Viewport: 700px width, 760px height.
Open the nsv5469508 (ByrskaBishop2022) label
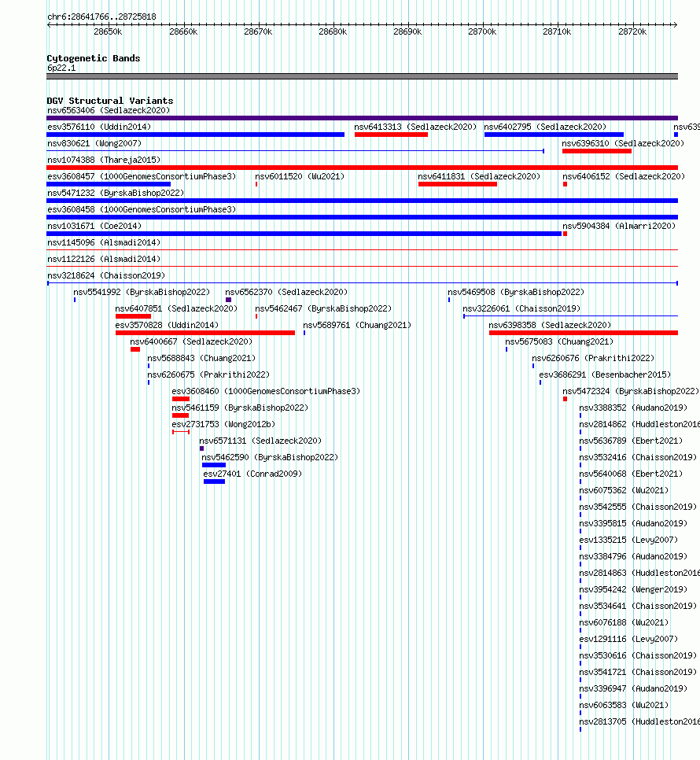pyautogui.click(x=516, y=292)
